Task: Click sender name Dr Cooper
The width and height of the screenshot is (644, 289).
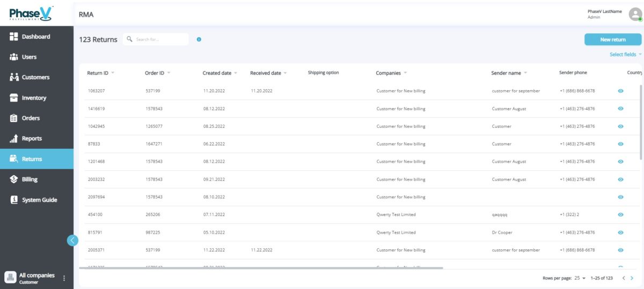Action: pyautogui.click(x=502, y=233)
